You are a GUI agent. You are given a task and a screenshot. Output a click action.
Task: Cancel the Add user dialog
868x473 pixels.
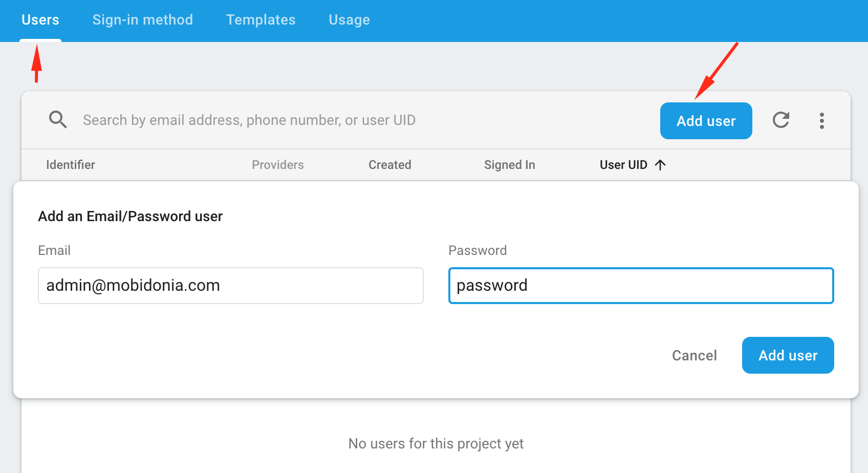coord(695,355)
